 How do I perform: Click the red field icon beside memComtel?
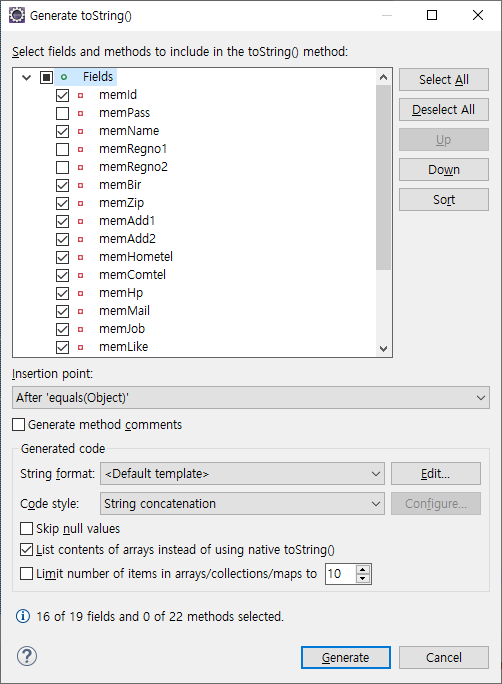point(80,275)
